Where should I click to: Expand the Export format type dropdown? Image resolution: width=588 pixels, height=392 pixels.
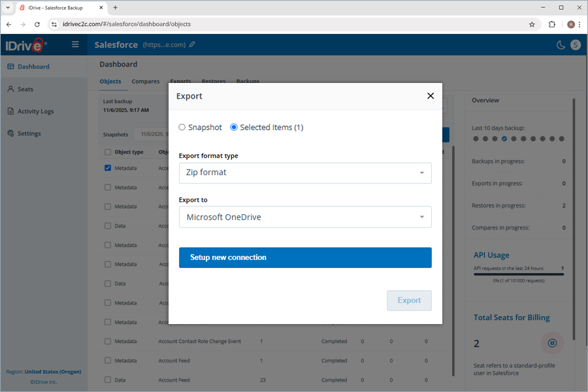click(305, 173)
